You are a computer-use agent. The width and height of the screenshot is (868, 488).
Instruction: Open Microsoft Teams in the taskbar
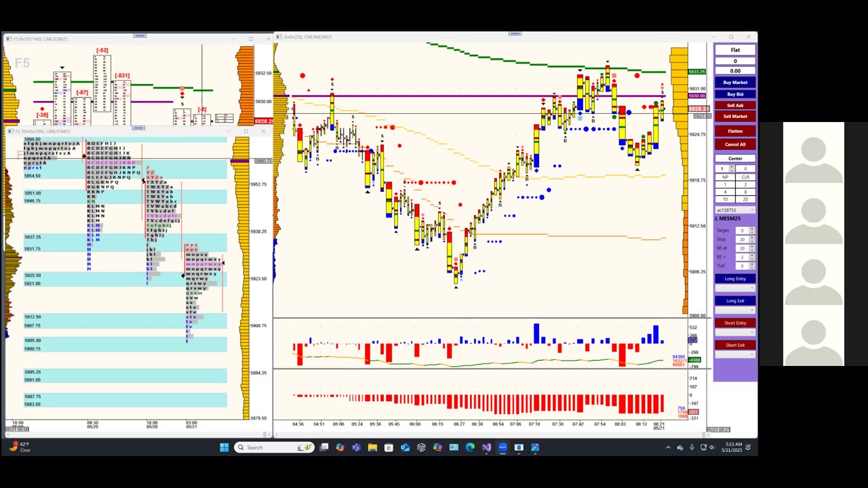[x=356, y=447]
